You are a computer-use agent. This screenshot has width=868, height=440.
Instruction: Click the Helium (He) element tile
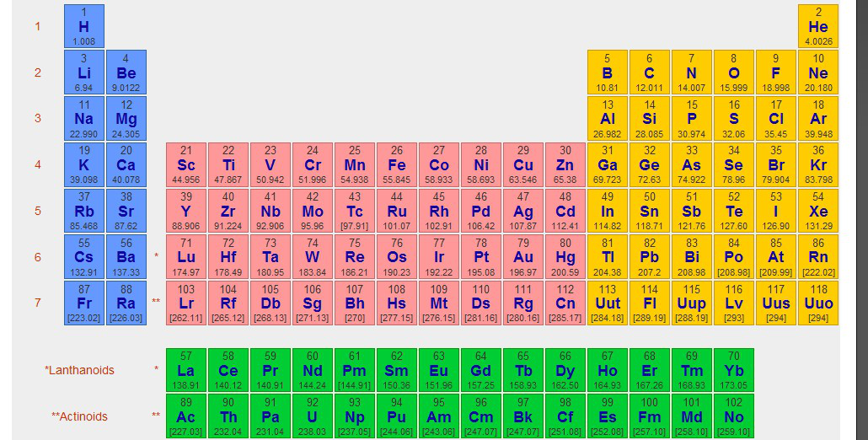[818, 26]
